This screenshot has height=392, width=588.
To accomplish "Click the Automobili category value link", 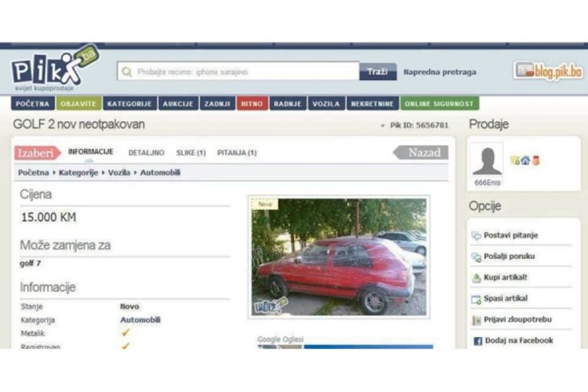I will [x=140, y=320].
